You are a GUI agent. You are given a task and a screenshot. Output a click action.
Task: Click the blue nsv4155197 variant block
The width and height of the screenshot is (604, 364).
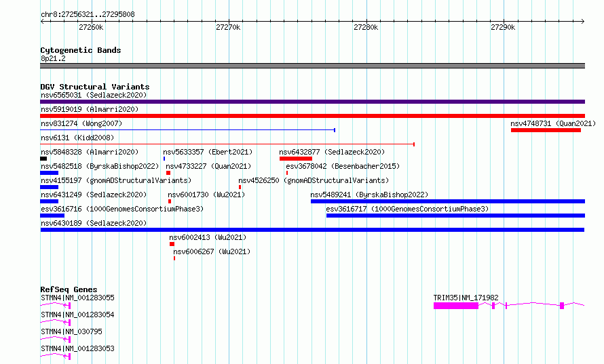tap(50, 187)
